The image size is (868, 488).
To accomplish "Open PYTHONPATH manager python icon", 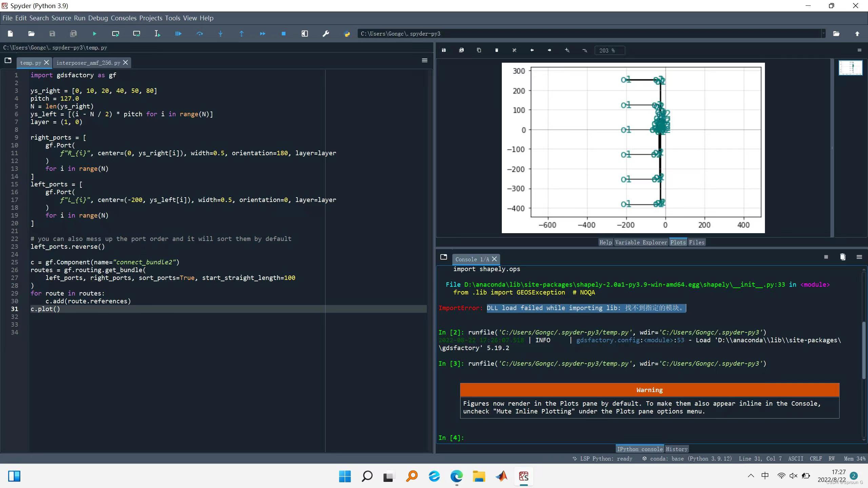I will tap(347, 34).
